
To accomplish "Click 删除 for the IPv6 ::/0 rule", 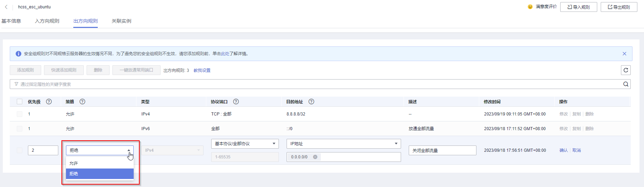I will (x=590, y=129).
